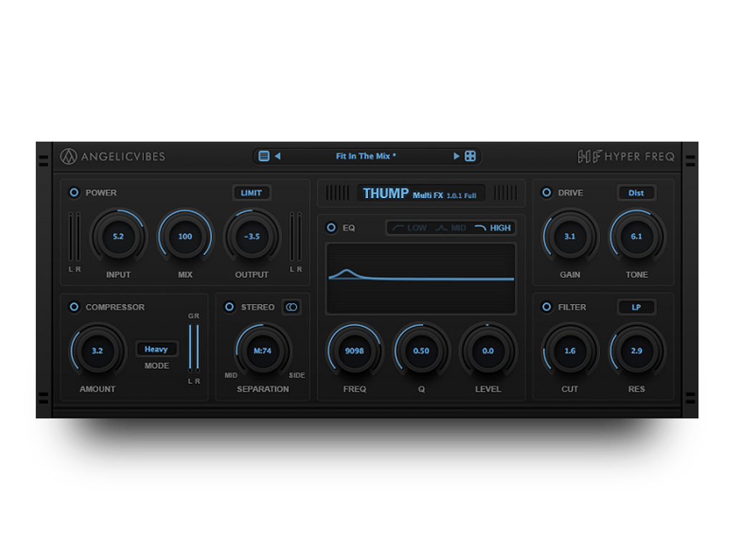Toggle the COMPRESSOR section on/off
This screenshot has height=560, width=735.
(74, 307)
